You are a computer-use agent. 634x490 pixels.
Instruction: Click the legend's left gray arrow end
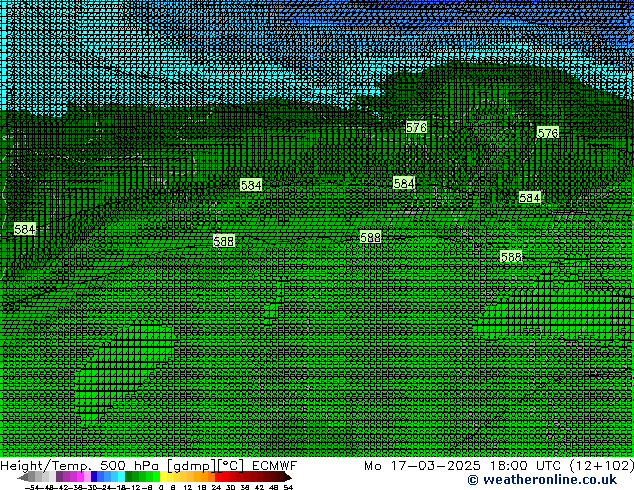[22, 477]
